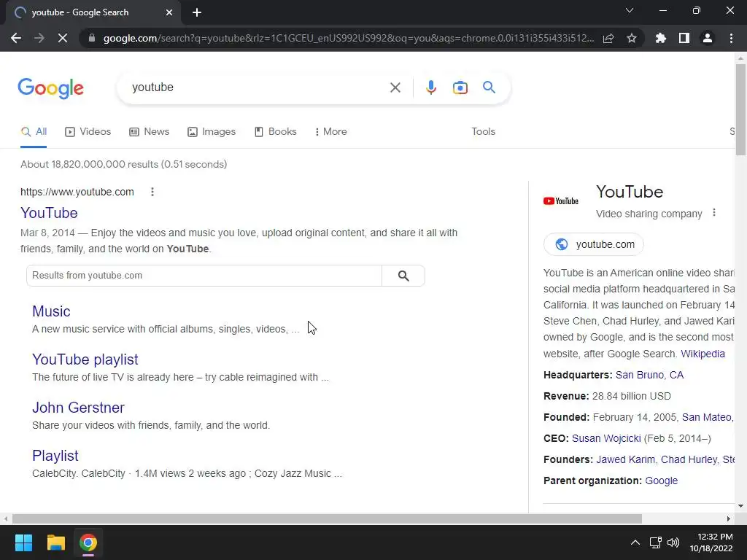Viewport: 747px width, 560px height.
Task: Search by image using the camera icon
Action: coord(460,87)
